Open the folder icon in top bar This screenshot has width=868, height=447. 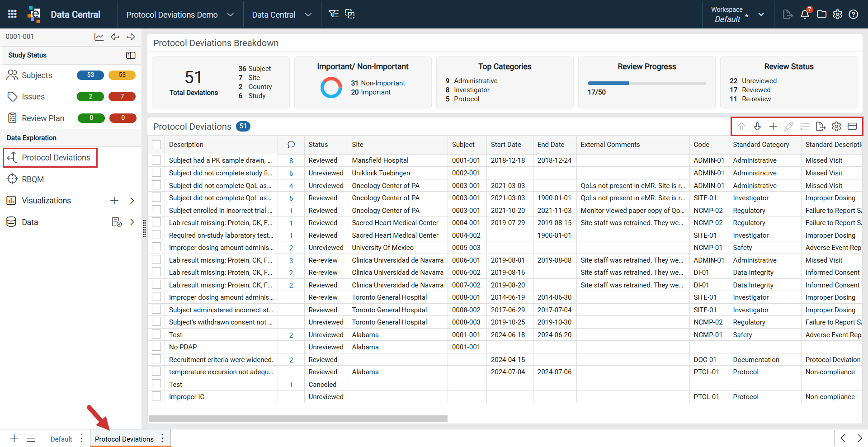click(821, 14)
